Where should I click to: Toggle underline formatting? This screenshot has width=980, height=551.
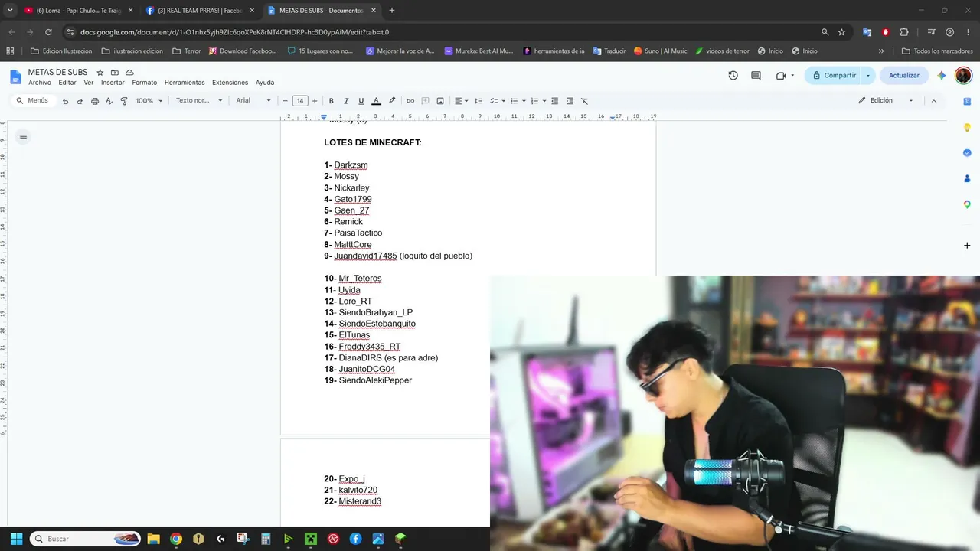tap(361, 101)
